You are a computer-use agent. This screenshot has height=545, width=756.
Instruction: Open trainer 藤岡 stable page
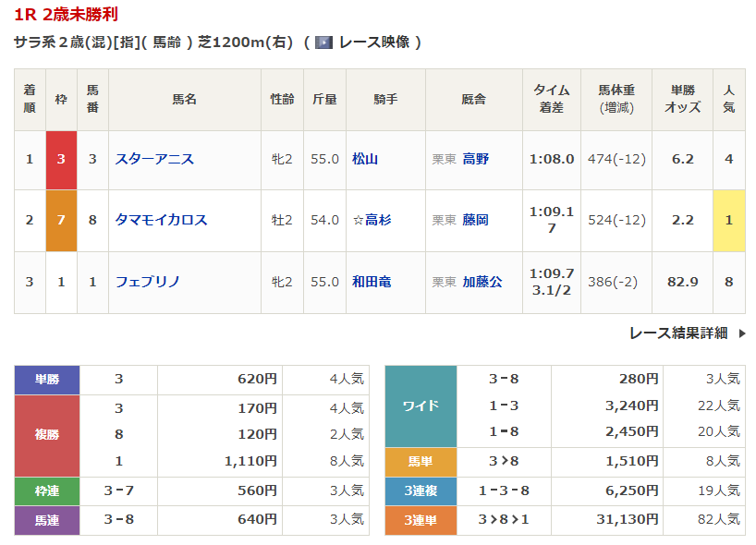click(x=475, y=220)
